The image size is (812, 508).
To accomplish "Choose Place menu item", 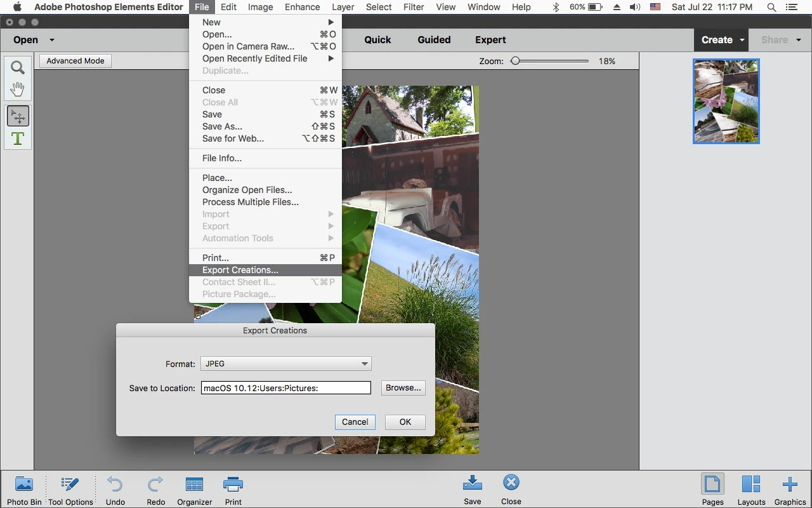I will click(x=265, y=178).
